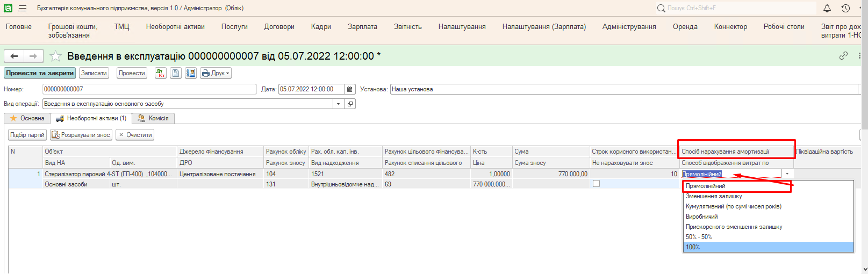Screen dimensions: 868x274
Task: Open the Зарплата menu
Action: pos(362,26)
